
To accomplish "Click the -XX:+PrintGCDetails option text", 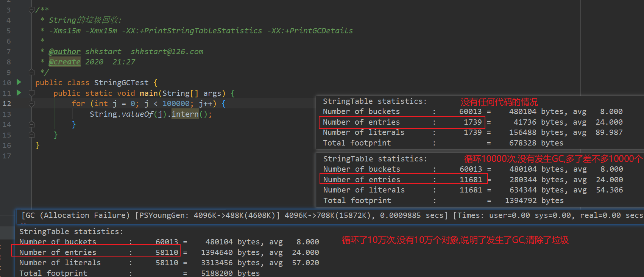I will coord(310,31).
